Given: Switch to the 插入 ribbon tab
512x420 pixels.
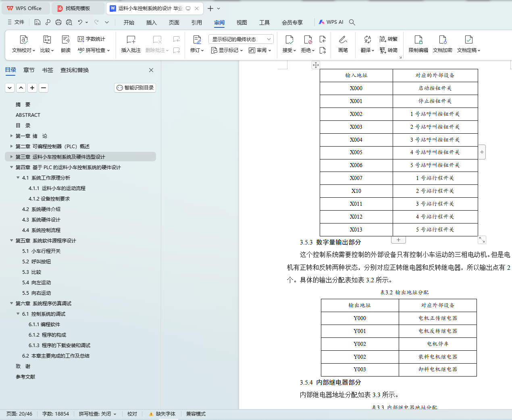Looking at the screenshot, I should click(152, 23).
